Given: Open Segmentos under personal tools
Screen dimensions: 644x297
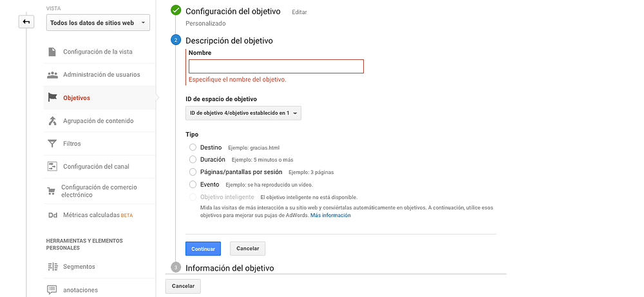Looking at the screenshot, I should pyautogui.click(x=79, y=267).
